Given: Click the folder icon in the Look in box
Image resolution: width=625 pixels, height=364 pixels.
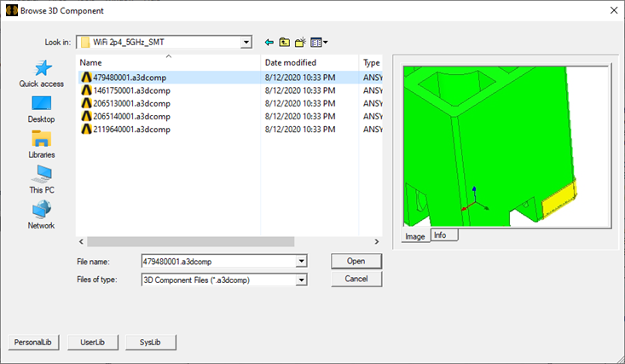Looking at the screenshot, I should pyautogui.click(x=85, y=42).
